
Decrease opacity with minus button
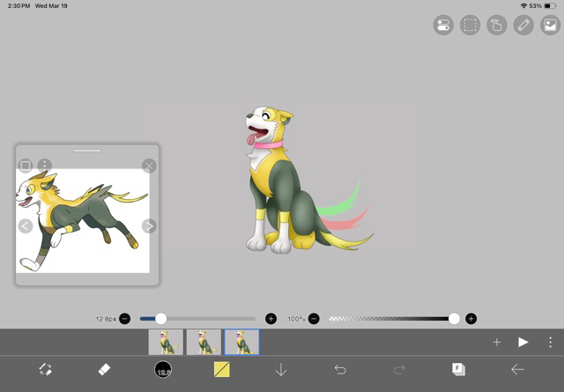click(x=314, y=319)
